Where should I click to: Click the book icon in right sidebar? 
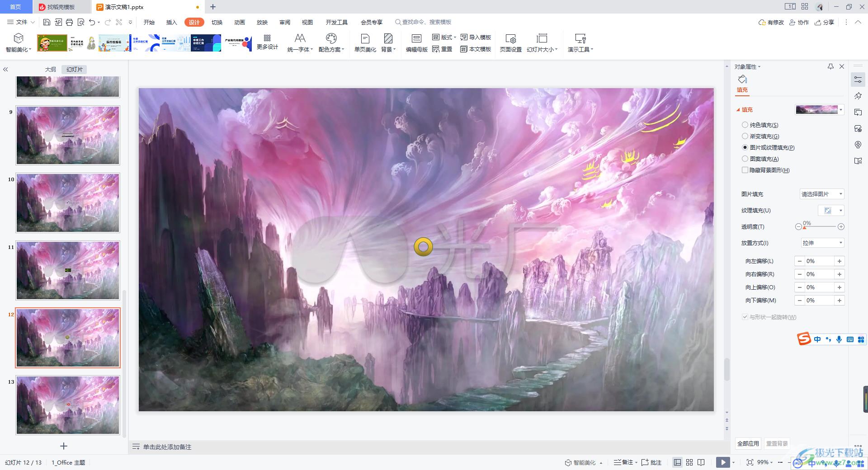pyautogui.click(x=858, y=161)
